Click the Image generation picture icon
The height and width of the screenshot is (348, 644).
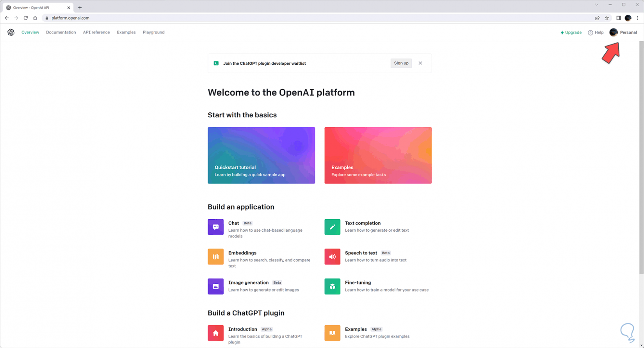pyautogui.click(x=216, y=286)
